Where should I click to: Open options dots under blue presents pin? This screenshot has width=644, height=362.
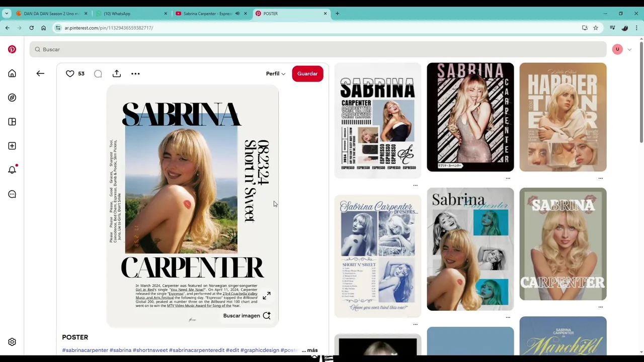tap(415, 324)
